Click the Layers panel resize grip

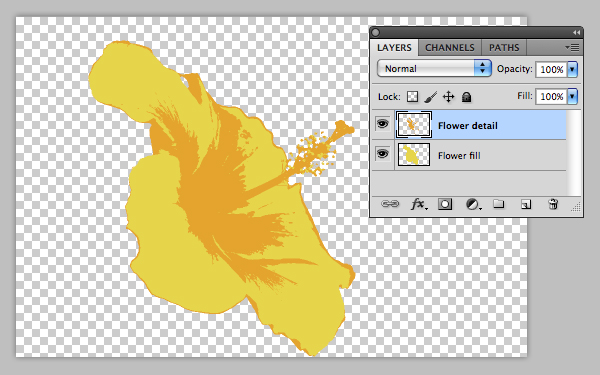[576, 207]
